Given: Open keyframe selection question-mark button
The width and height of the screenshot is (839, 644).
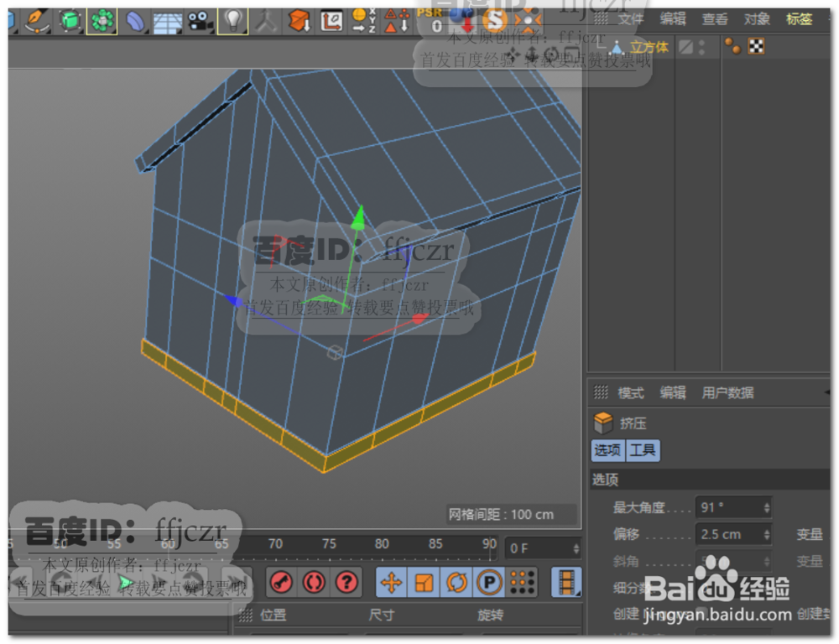Looking at the screenshot, I should [x=347, y=582].
